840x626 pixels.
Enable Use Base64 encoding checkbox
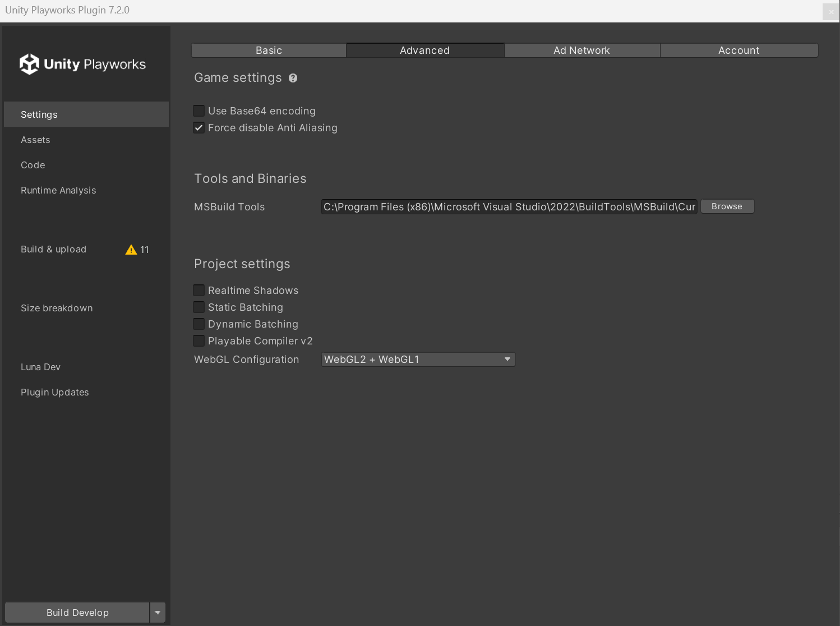tap(199, 111)
